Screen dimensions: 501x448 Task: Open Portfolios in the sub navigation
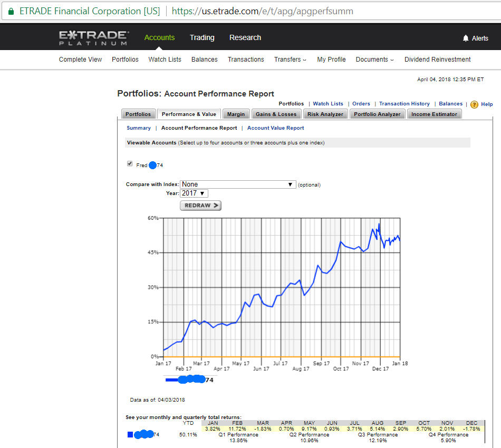(125, 60)
